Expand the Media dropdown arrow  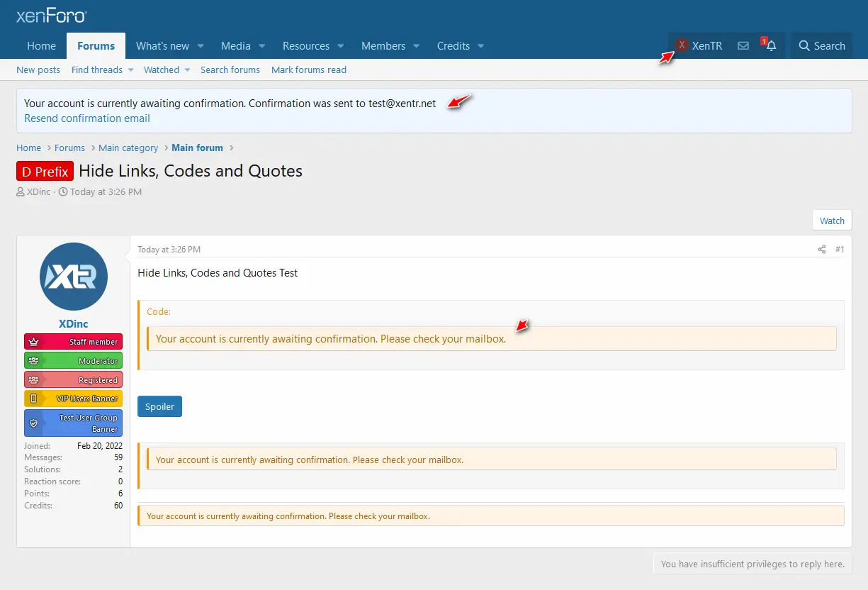pyautogui.click(x=261, y=46)
